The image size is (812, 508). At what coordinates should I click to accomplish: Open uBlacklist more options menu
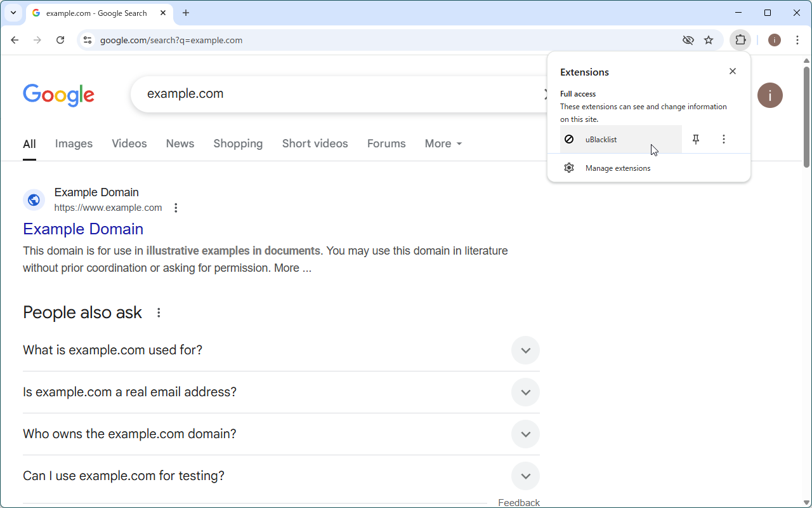(x=724, y=140)
